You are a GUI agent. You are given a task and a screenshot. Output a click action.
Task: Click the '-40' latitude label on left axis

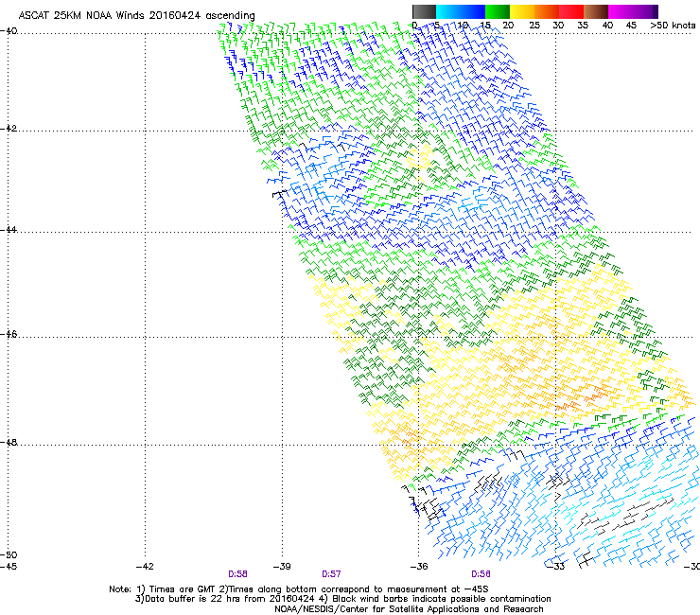click(9, 31)
